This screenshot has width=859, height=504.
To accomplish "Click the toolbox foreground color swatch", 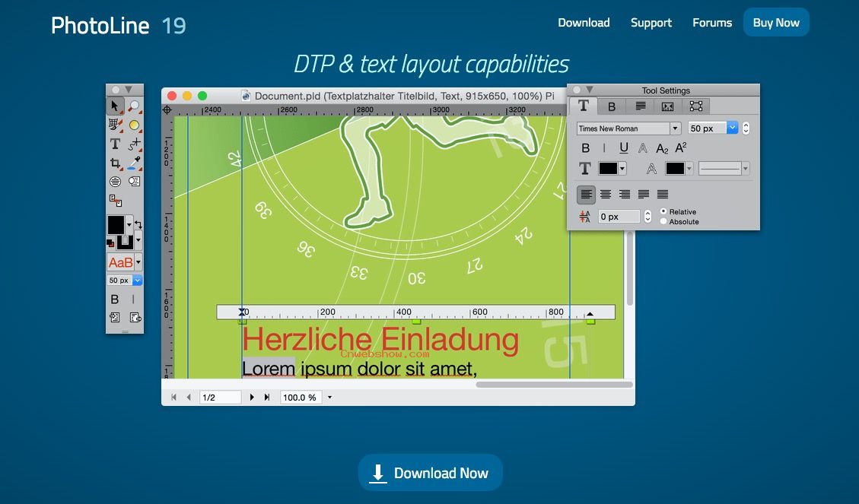I will (116, 224).
